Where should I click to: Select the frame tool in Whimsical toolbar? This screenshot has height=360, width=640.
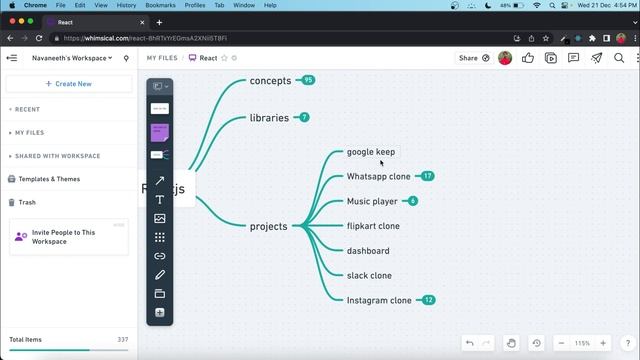(x=160, y=86)
